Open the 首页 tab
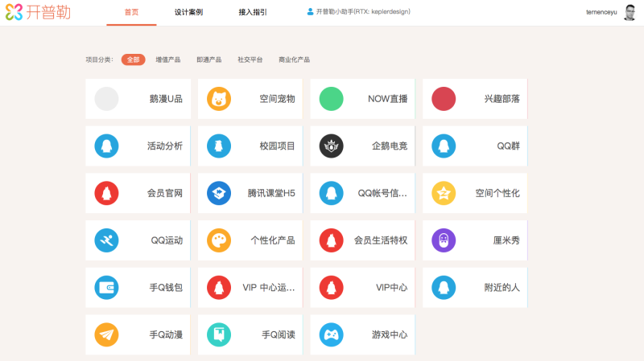Screen dimensions: 644x361 [131, 12]
